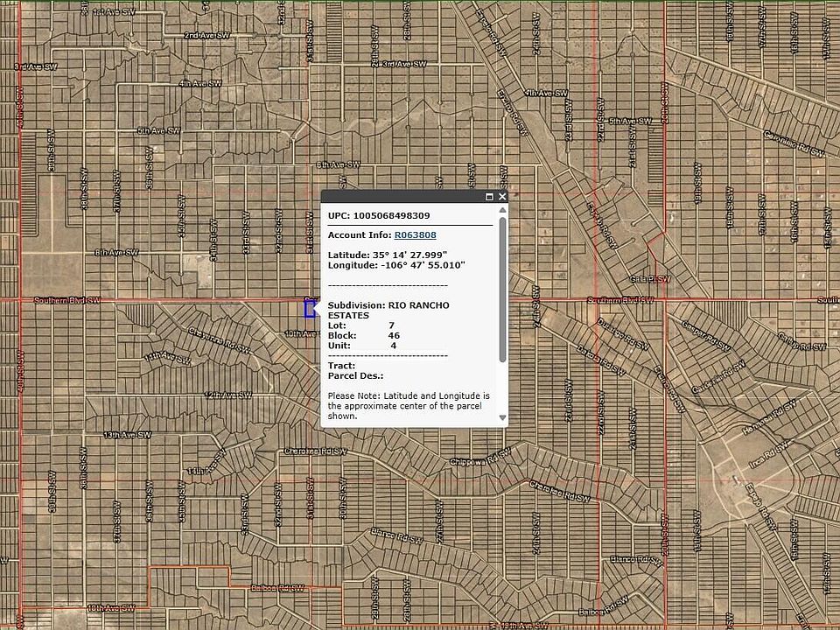This screenshot has height=630, width=840.
Task: Click the Inca Rd SW map label
Action: pyautogui.click(x=769, y=455)
